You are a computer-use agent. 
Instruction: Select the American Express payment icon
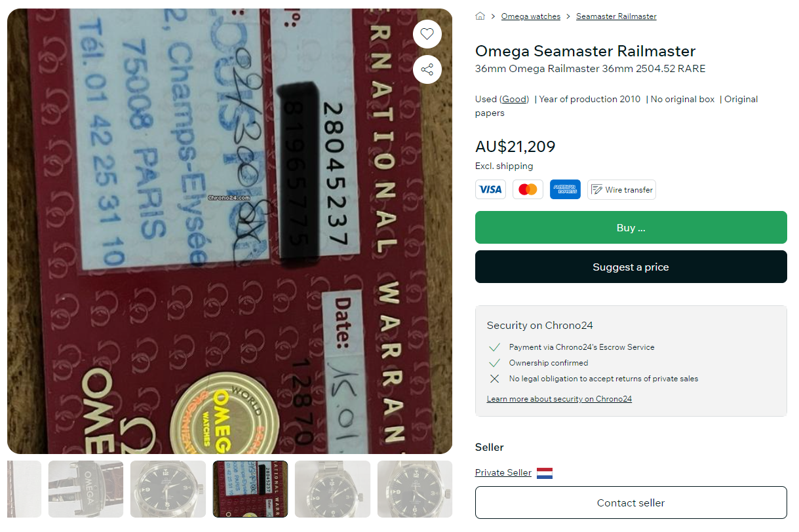click(x=565, y=189)
